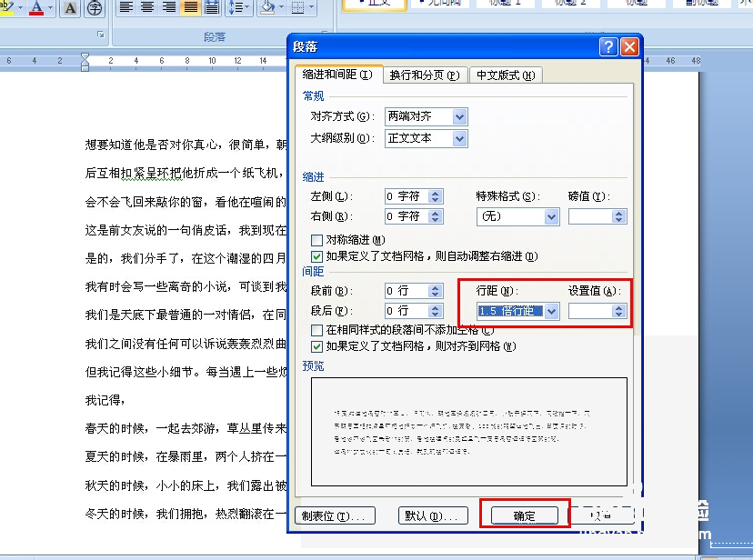Click the shading paint bucket icon
The image size is (753, 560).
[x=268, y=7]
